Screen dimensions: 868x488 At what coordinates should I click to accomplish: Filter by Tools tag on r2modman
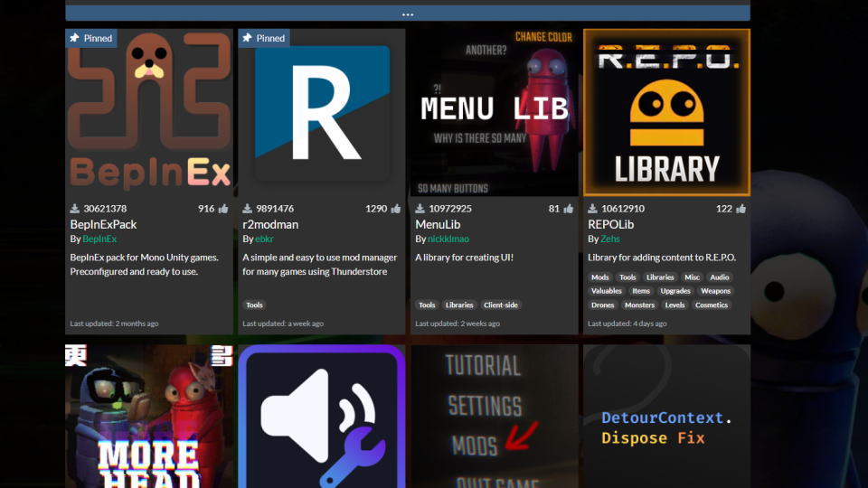coord(254,305)
